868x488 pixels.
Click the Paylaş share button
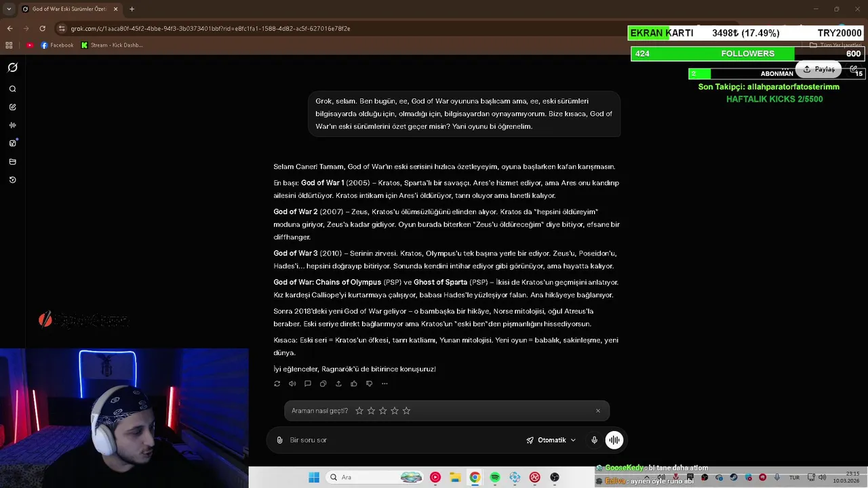818,69
